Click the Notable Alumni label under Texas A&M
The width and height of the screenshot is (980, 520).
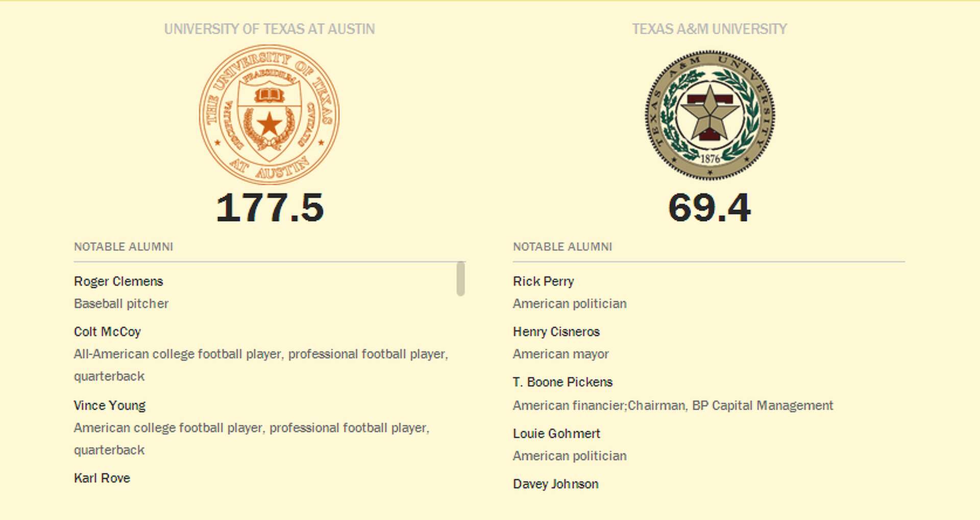[x=562, y=247]
